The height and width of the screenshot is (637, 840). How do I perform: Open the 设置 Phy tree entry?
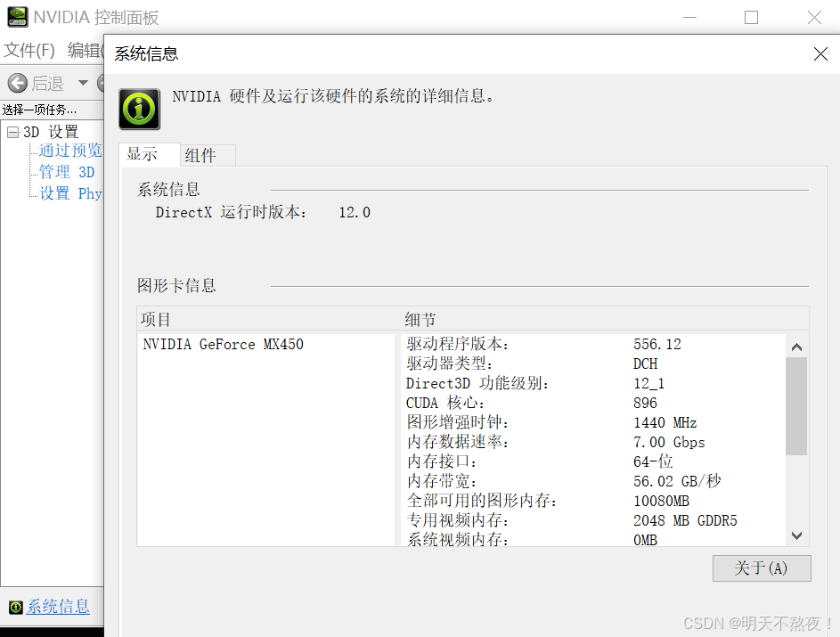(x=70, y=193)
